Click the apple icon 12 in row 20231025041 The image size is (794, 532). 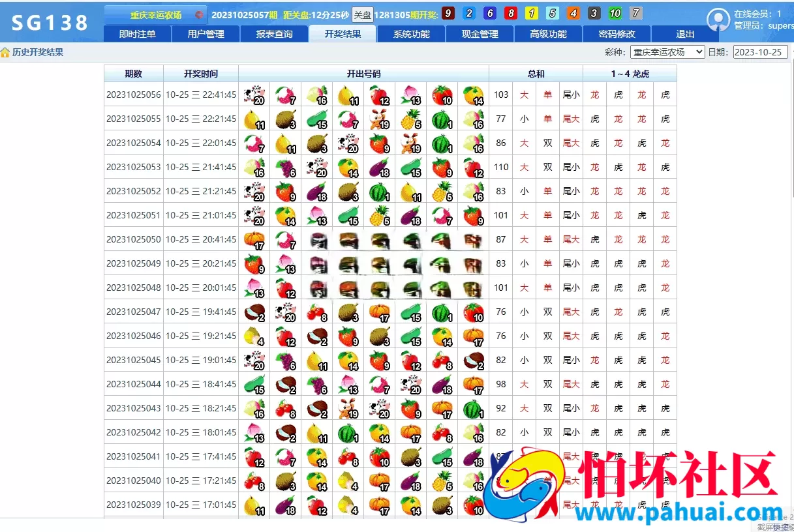[x=254, y=457]
